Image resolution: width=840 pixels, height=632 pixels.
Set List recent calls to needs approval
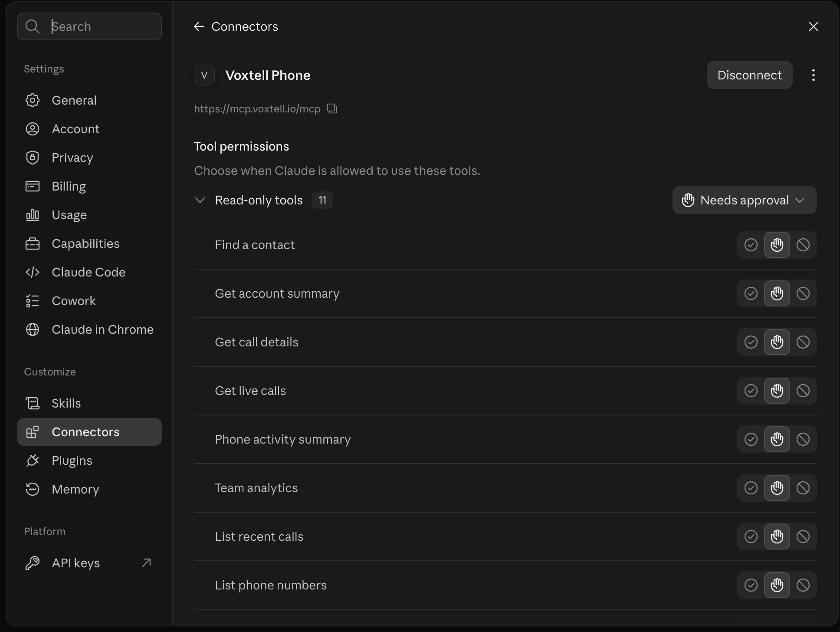(777, 537)
